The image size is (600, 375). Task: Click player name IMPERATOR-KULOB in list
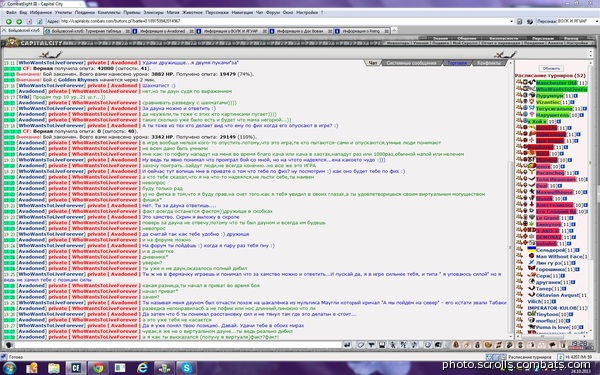(552, 308)
